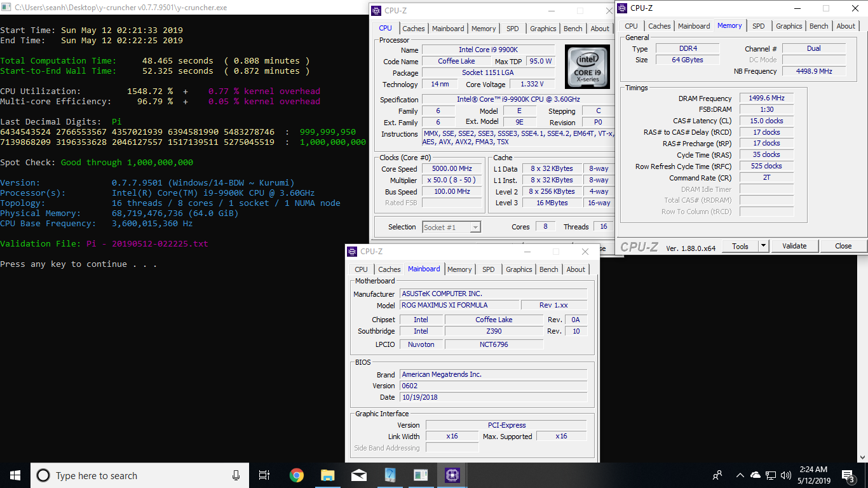Open Memory tab in Mainboard window
The image size is (868, 488).
coord(459,269)
